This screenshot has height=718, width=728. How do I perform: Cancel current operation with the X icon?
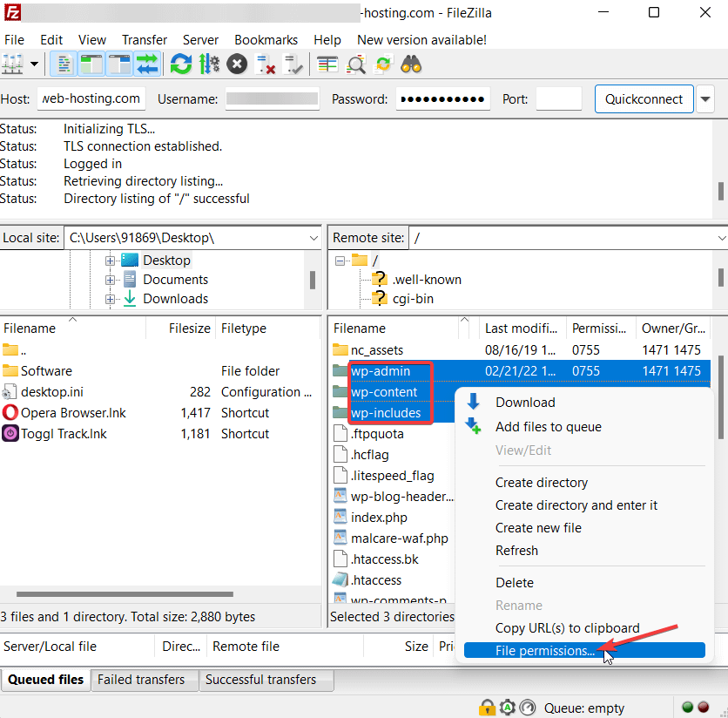[x=237, y=64]
